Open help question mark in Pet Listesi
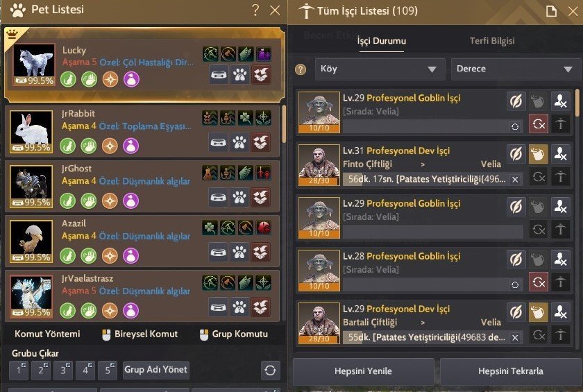 coord(255,10)
